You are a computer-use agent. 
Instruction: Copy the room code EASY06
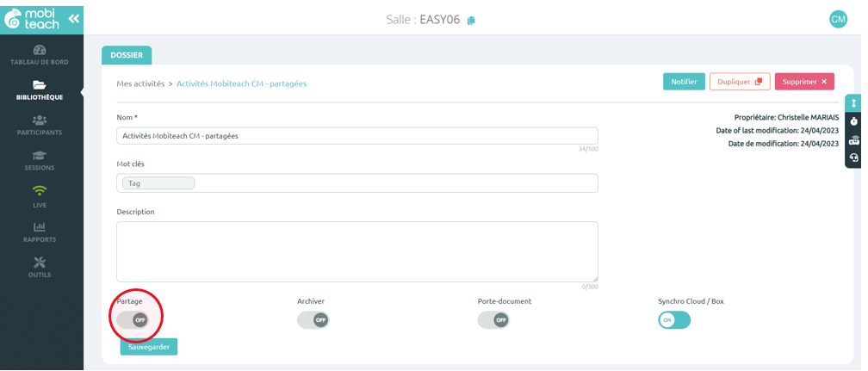coord(471,21)
